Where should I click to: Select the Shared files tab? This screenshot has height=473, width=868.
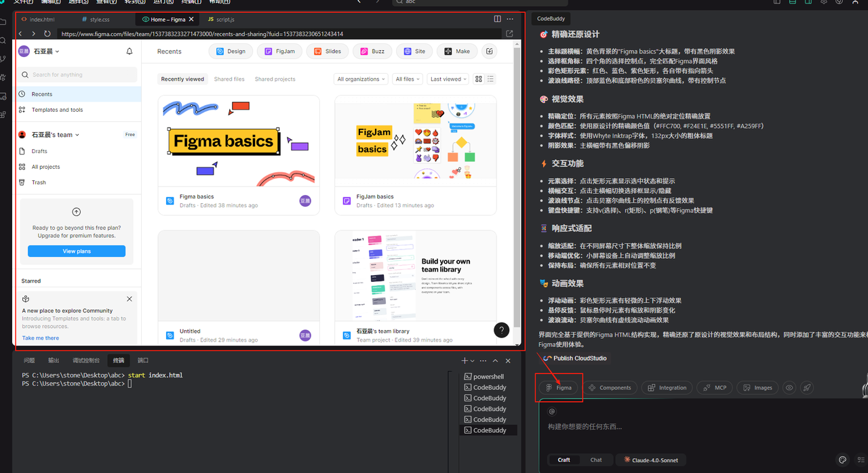point(229,79)
